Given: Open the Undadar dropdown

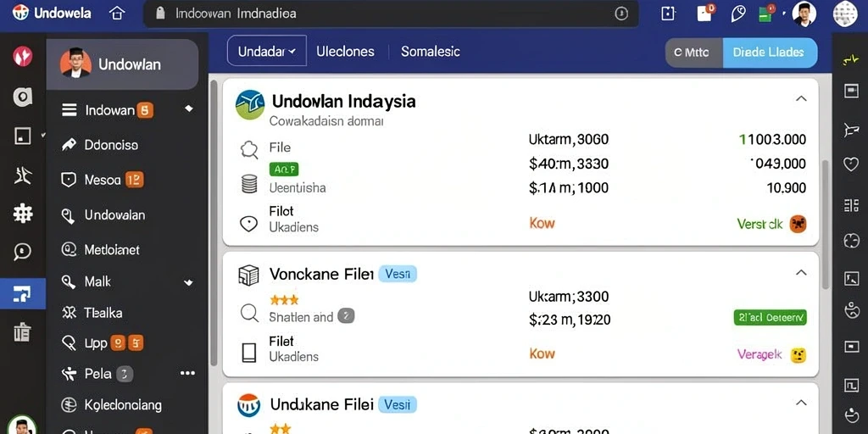Looking at the screenshot, I should click(267, 52).
